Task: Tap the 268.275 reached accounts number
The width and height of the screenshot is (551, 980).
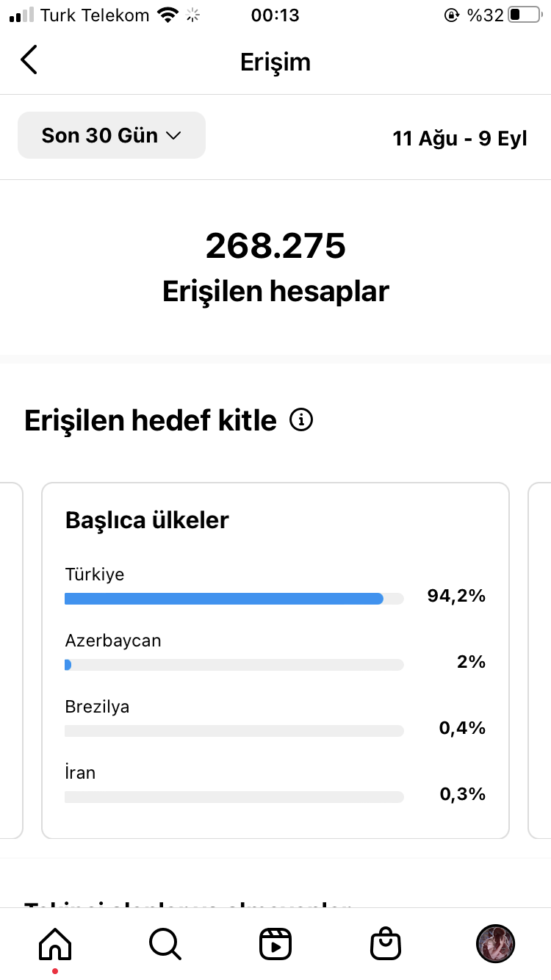Action: [275, 245]
